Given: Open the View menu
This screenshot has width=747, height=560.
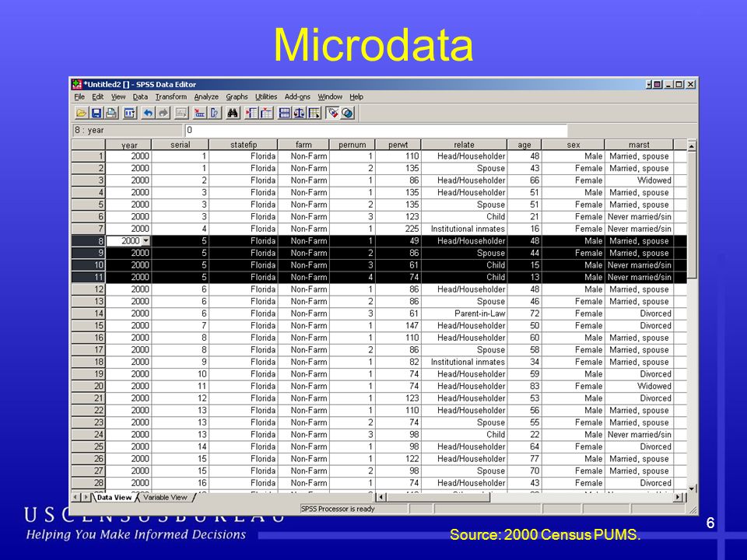Looking at the screenshot, I should [x=118, y=96].
